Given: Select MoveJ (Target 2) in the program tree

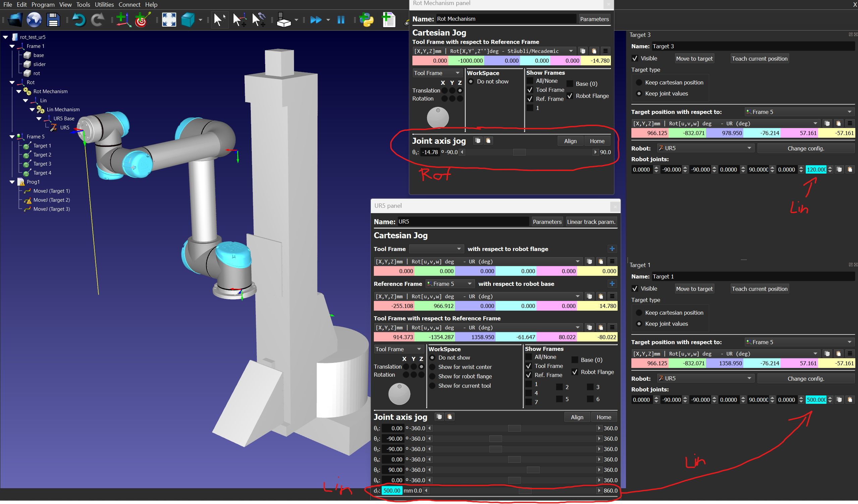Looking at the screenshot, I should pos(51,200).
